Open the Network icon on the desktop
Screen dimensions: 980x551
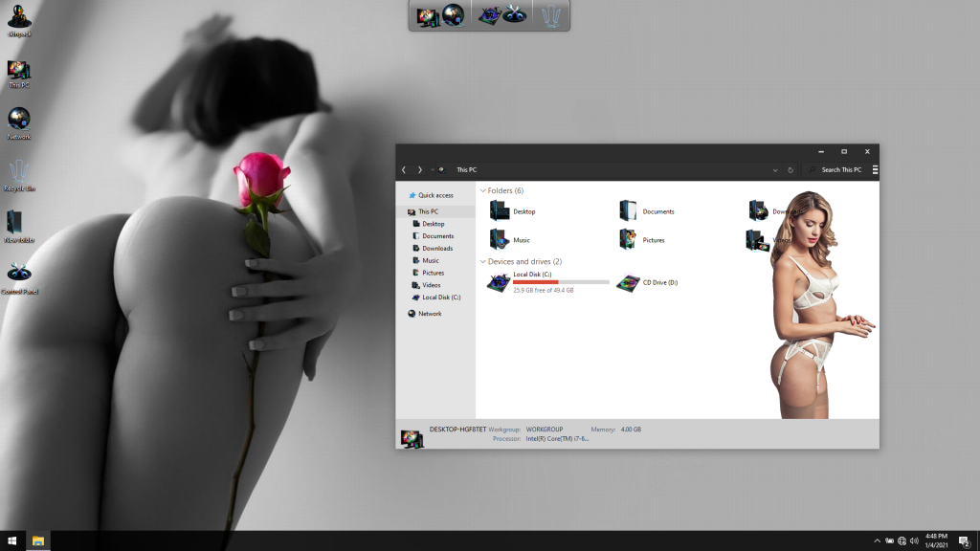point(18,121)
